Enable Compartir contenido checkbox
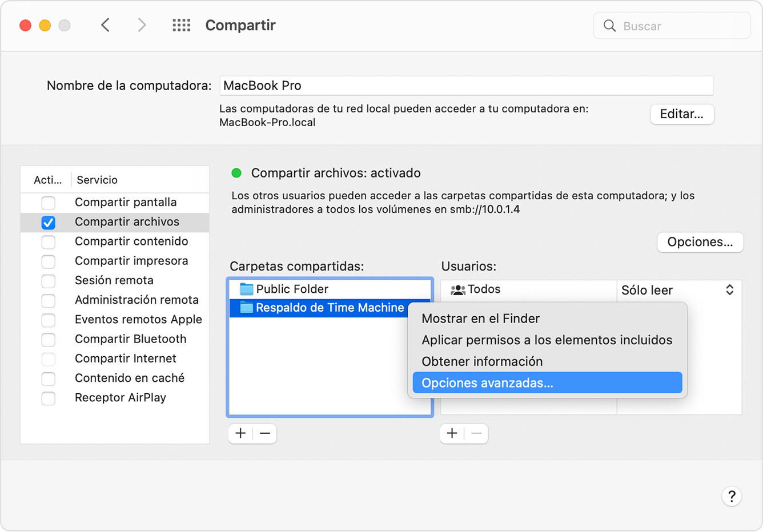Viewport: 763px width, 532px height. coord(49,241)
